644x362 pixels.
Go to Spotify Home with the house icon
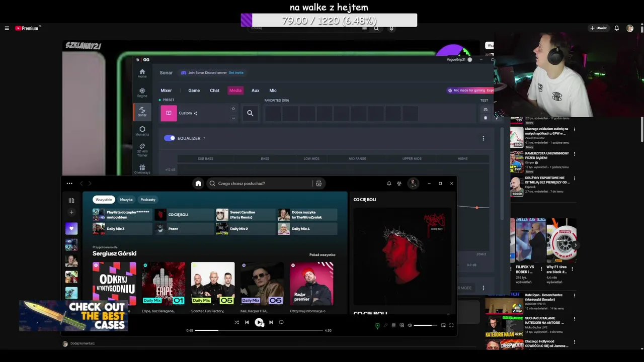198,184
